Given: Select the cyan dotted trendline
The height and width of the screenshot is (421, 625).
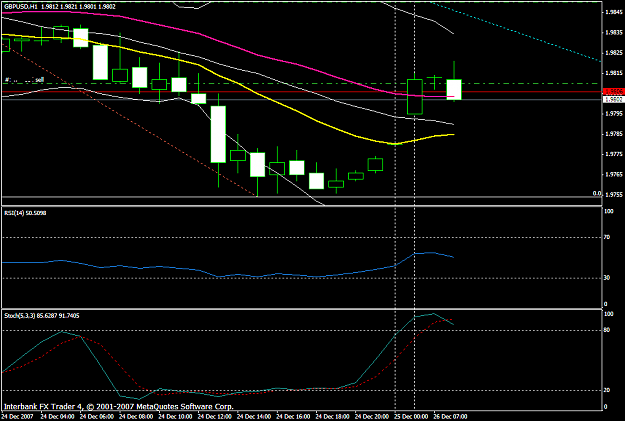Looking at the screenshot, I should point(518,32).
